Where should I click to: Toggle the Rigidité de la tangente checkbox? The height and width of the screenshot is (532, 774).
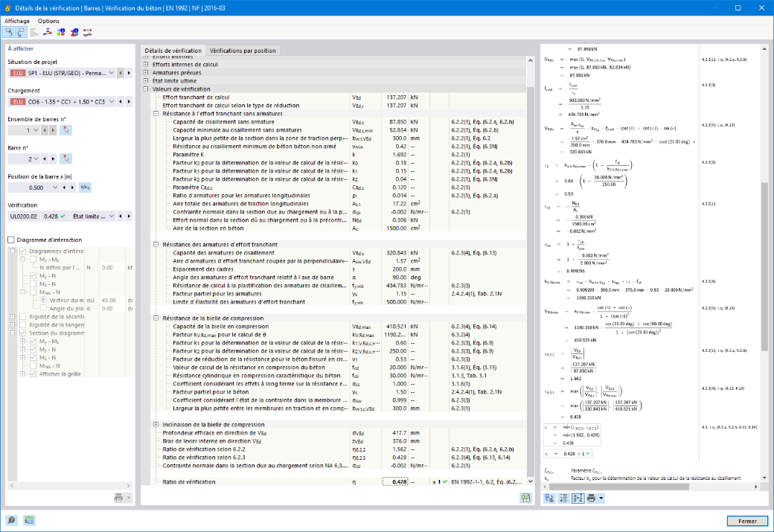click(x=23, y=324)
